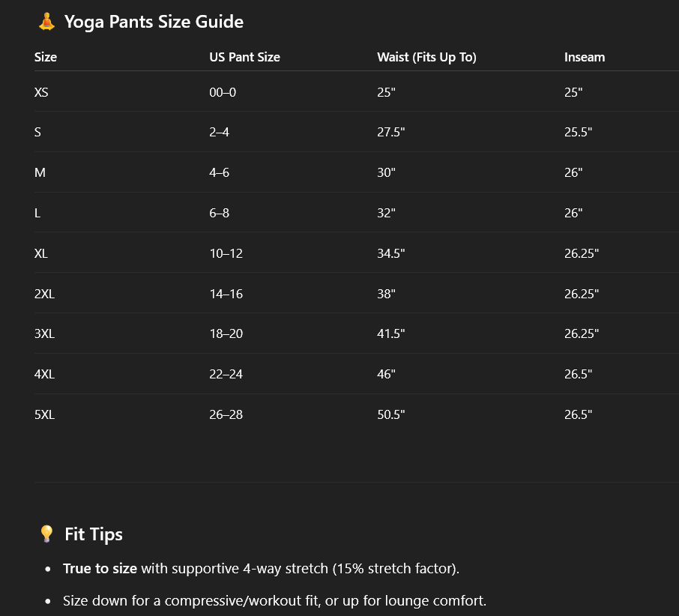
Task: Click the Fit Tips heading text
Action: coord(94,534)
